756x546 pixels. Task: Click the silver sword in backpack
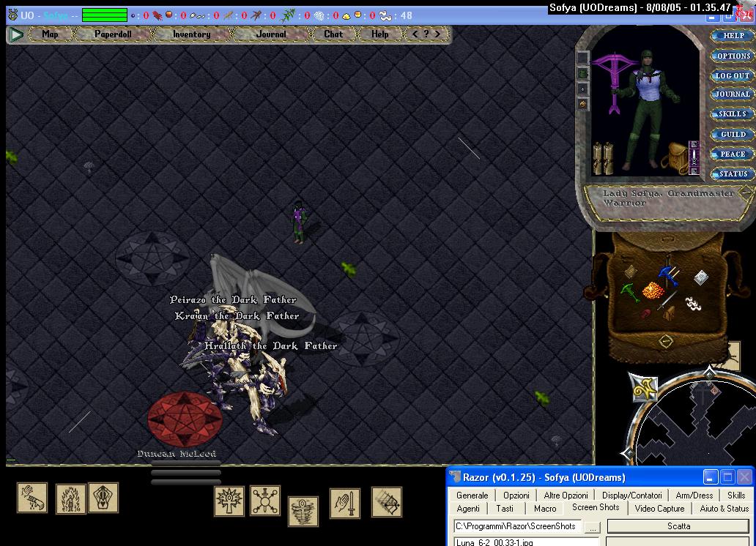tap(667, 300)
